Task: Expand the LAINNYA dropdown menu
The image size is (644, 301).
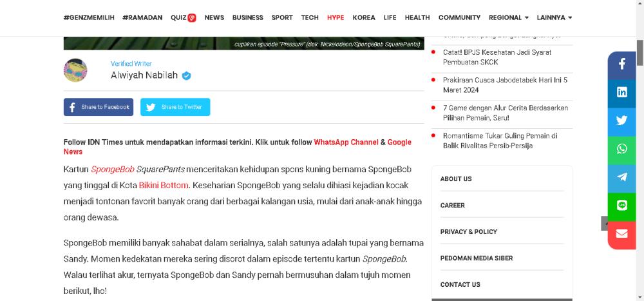Action: pos(554,17)
